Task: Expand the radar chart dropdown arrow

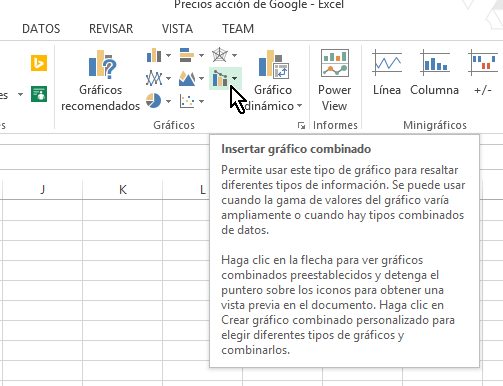Action: [235, 55]
